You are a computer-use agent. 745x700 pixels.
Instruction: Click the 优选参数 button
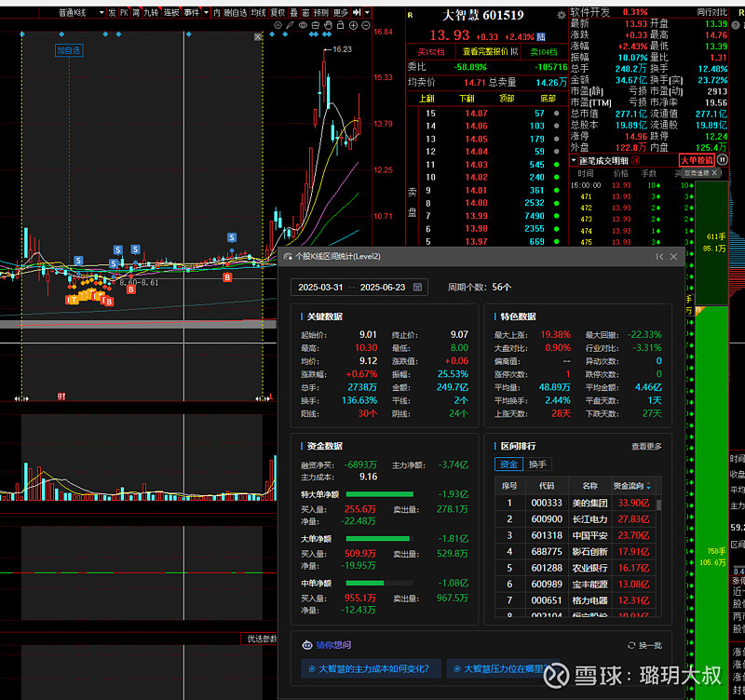click(260, 639)
